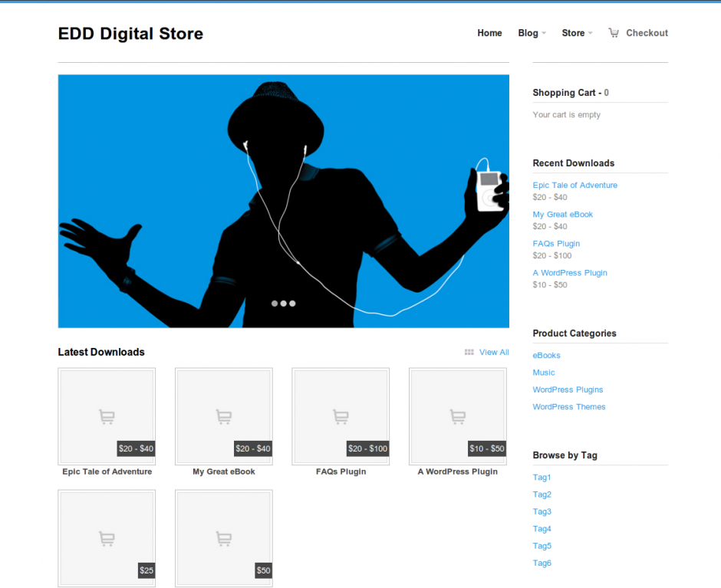This screenshot has width=721, height=588.
Task: Filter by Tag1
Action: pos(542,477)
